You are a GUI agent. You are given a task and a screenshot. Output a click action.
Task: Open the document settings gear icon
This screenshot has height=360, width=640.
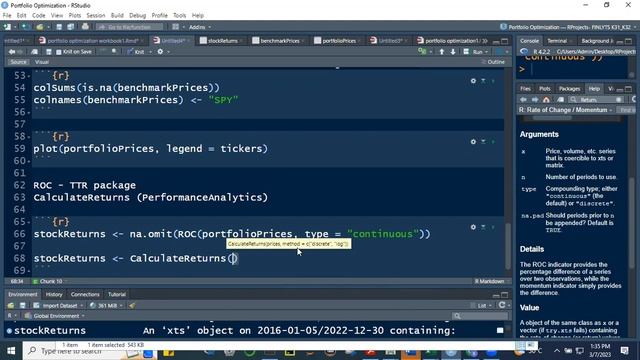point(160,52)
